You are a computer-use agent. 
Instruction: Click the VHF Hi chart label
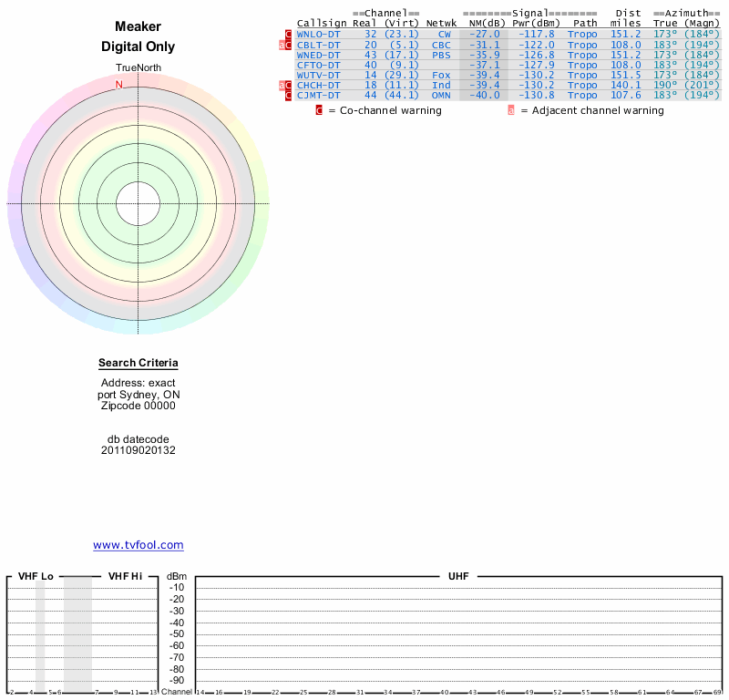pyautogui.click(x=125, y=576)
